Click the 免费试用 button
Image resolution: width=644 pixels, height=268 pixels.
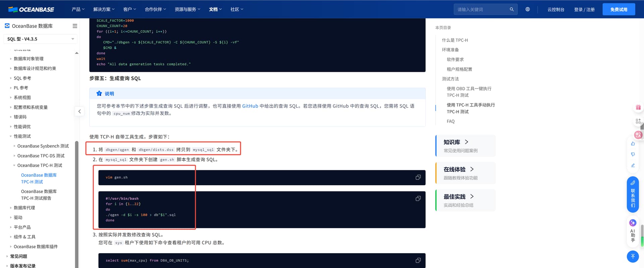point(619,9)
